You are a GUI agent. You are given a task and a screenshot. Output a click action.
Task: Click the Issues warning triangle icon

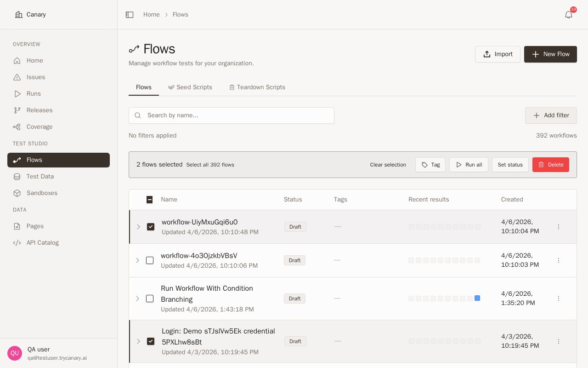point(17,77)
